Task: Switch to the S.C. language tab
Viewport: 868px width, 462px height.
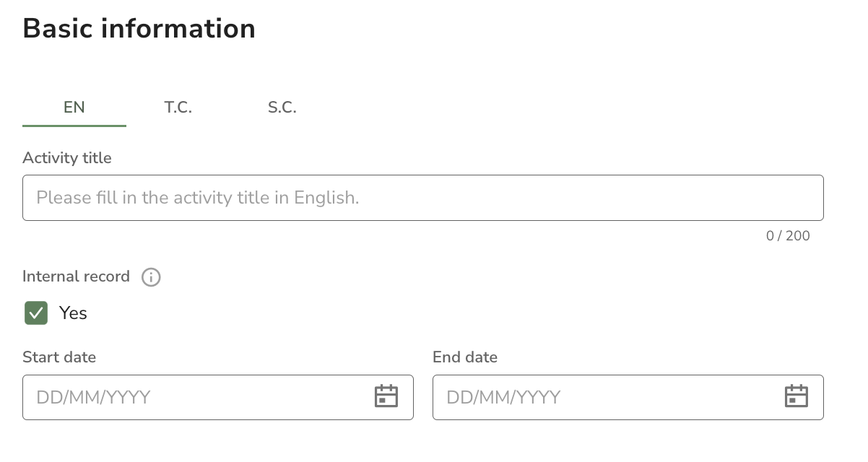Action: click(282, 108)
